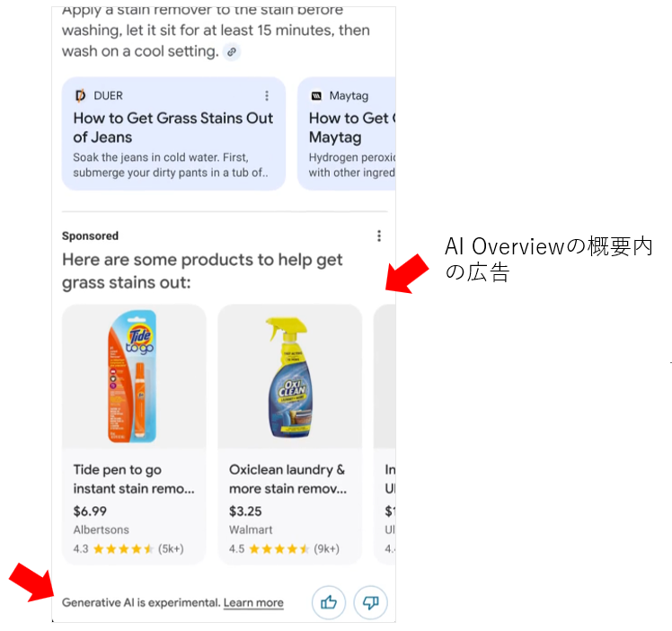
Task: Open the partially visible third product card
Action: click(385, 434)
